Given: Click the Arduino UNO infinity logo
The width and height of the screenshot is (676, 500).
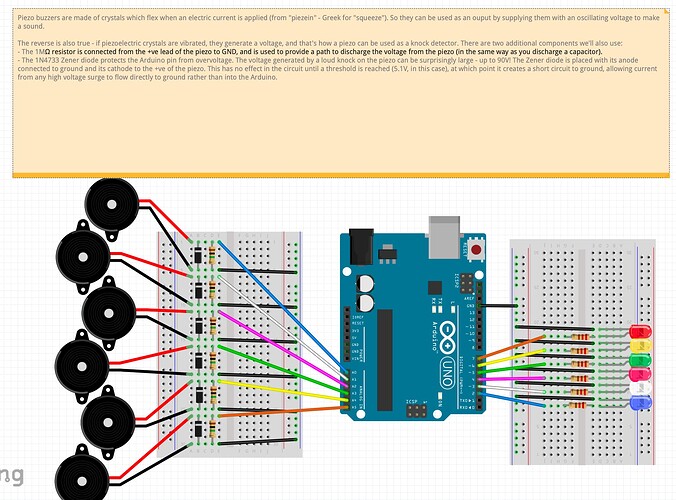Looking at the screenshot, I should point(448,339).
